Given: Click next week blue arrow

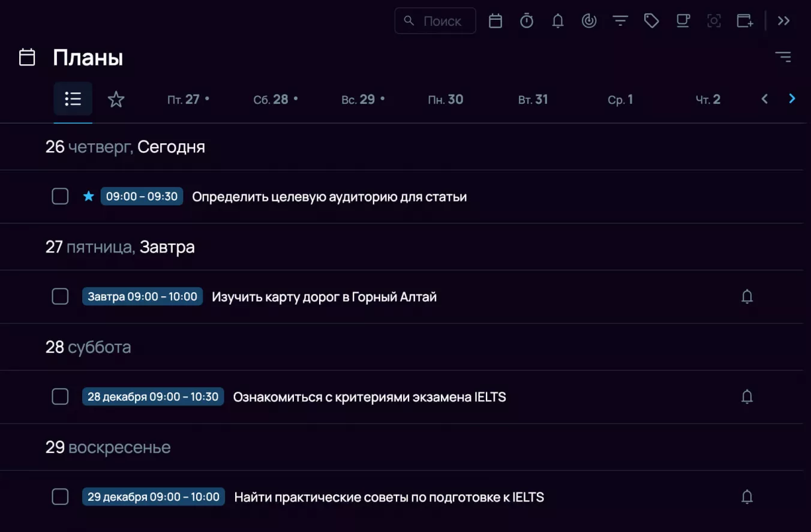Looking at the screenshot, I should pyautogui.click(x=792, y=99).
